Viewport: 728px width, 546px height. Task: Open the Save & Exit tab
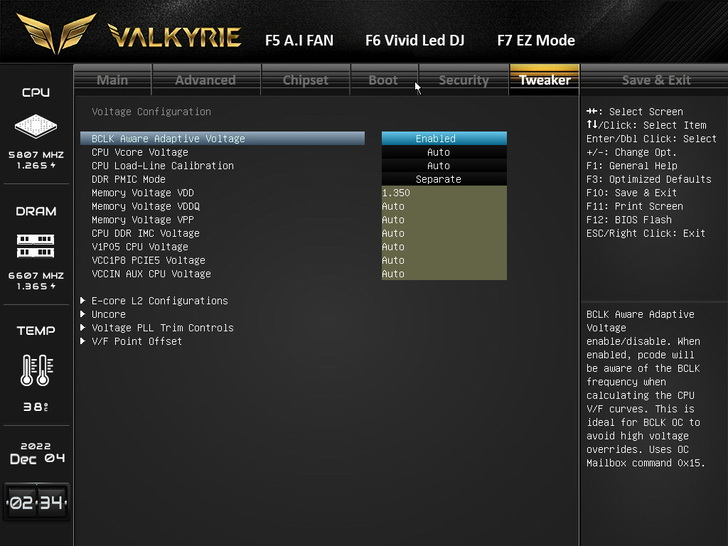[656, 80]
